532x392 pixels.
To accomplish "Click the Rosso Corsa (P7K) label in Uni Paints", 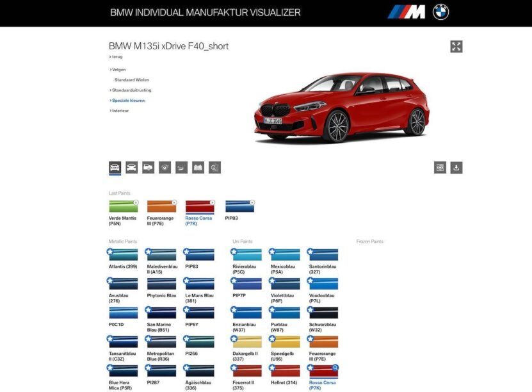I will point(322,385).
